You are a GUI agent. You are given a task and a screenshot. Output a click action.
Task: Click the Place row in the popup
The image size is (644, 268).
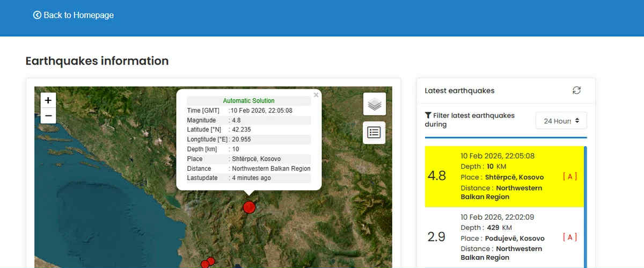click(248, 159)
